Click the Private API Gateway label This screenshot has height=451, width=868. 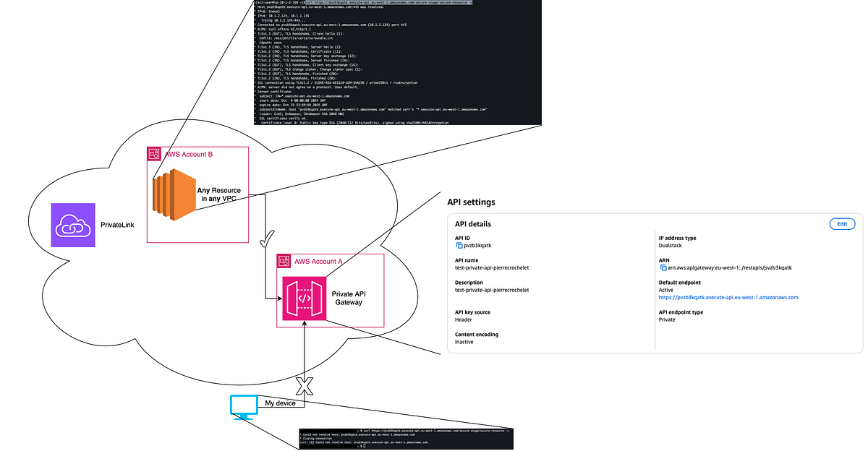tap(349, 298)
